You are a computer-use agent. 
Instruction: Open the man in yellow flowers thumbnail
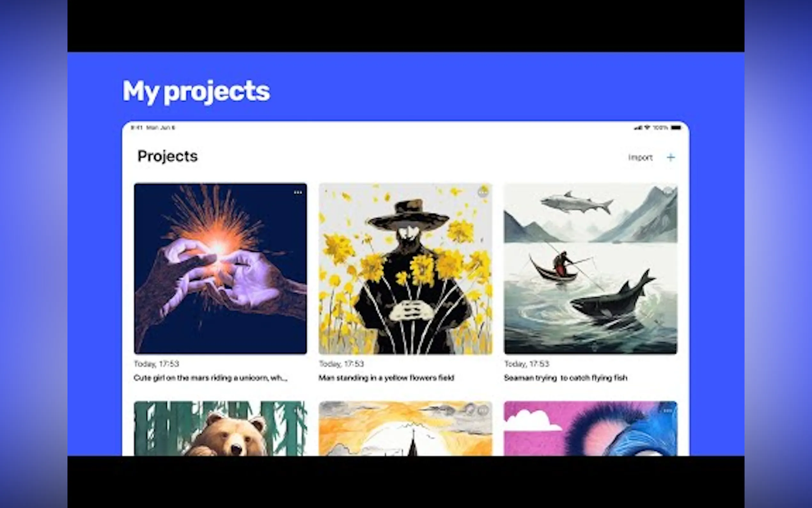[405, 268]
